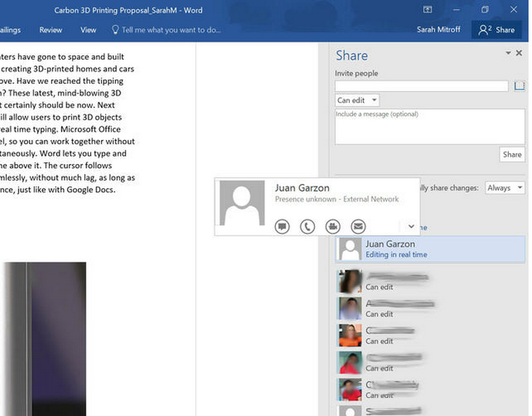Click Juan Garzon name in contact card
The image size is (532, 416).
302,188
